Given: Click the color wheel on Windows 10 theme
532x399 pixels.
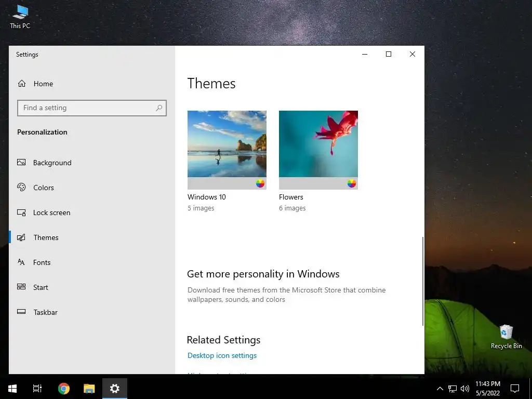Looking at the screenshot, I should (260, 183).
